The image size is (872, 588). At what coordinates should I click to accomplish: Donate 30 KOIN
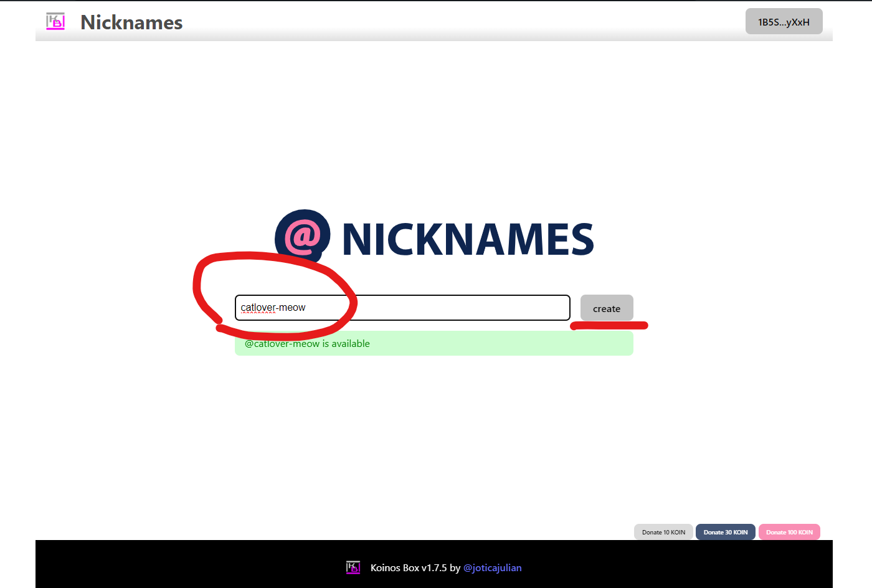(726, 532)
